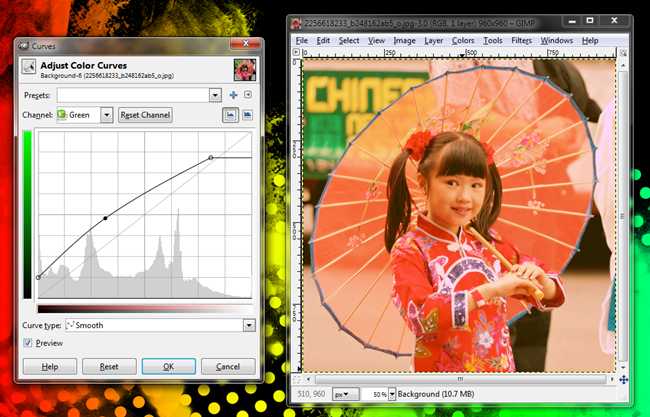Screen dimensions: 650x417
Task: Toggle the Preview checkbox
Action: click(27, 343)
